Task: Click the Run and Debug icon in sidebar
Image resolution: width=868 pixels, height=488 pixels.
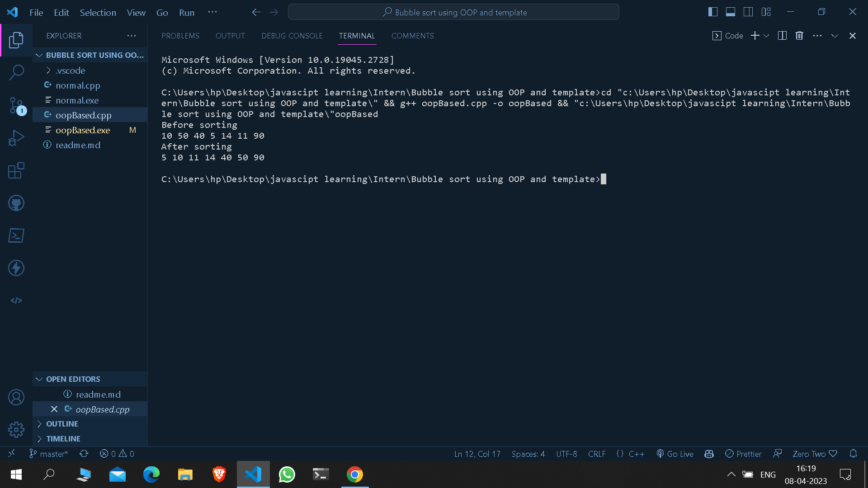Action: tap(16, 138)
